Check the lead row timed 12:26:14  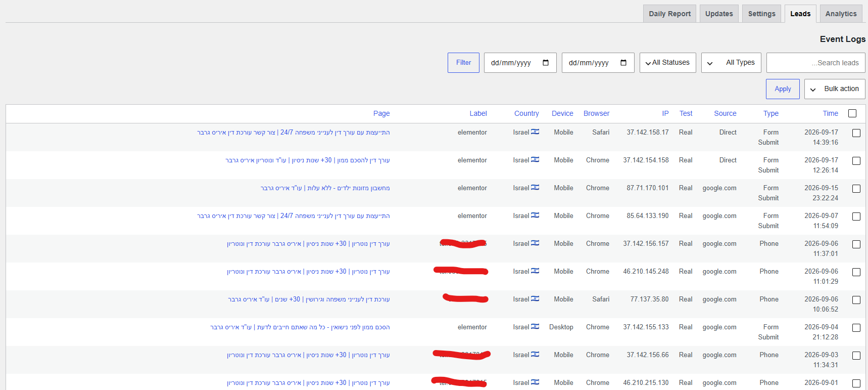click(856, 161)
